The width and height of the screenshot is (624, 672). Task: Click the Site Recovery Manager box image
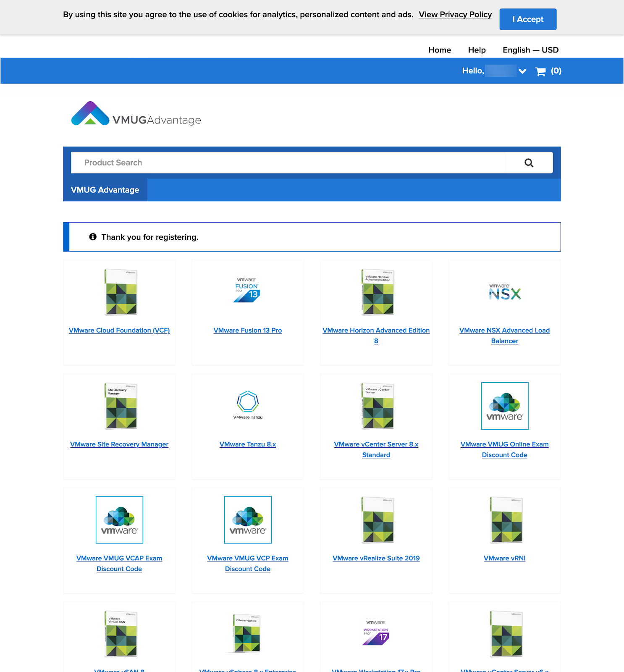[121, 406]
